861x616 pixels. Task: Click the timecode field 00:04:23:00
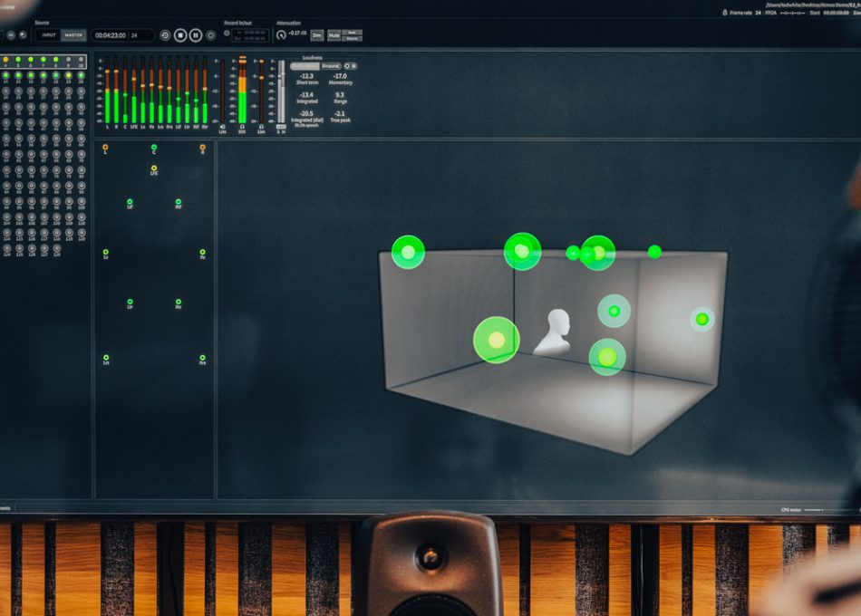111,35
